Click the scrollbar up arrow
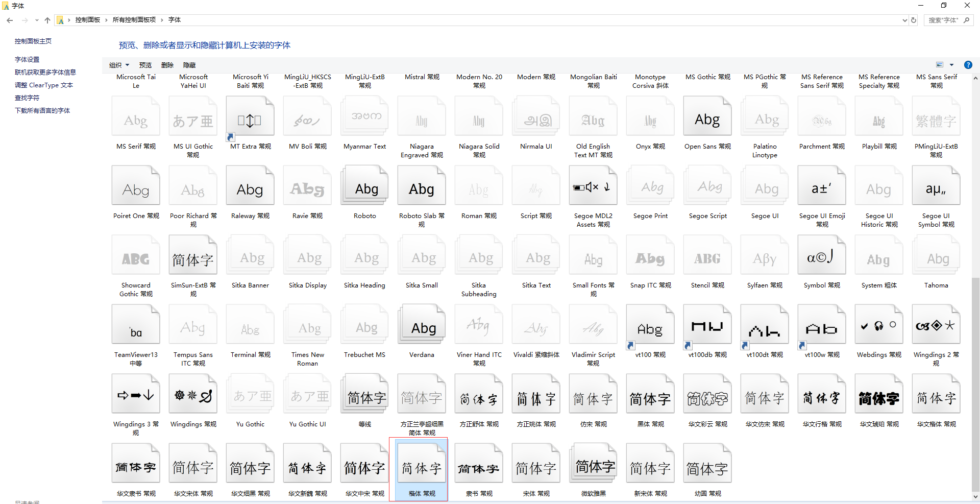 (975, 78)
